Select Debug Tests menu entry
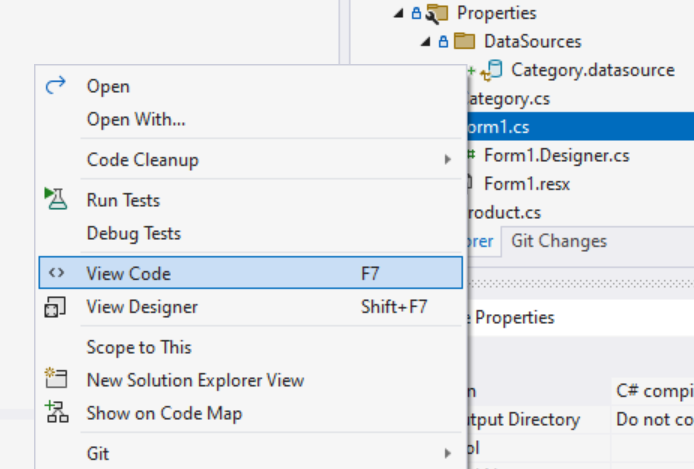This screenshot has width=694, height=469. (x=134, y=233)
